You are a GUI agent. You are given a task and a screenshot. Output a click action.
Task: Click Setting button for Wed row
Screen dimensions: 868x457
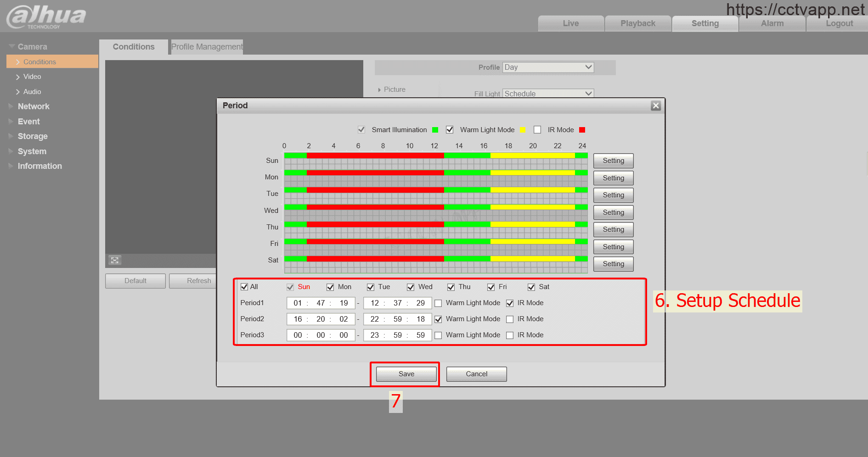(613, 212)
